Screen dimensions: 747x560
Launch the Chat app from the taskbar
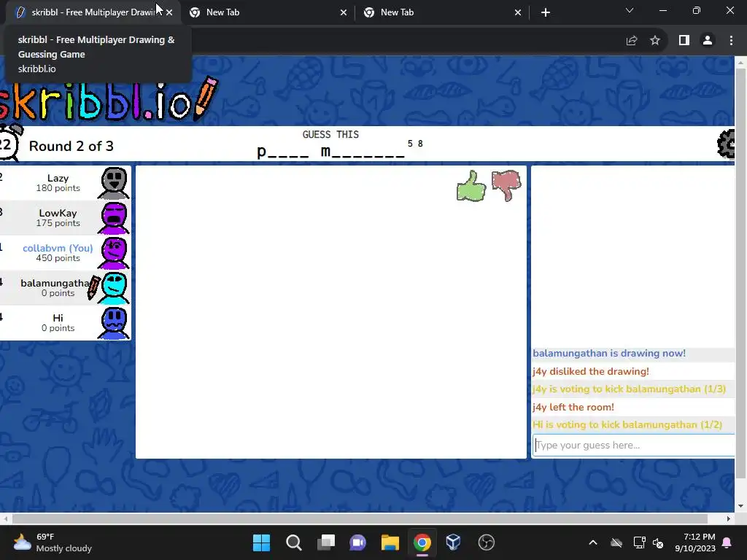click(357, 542)
